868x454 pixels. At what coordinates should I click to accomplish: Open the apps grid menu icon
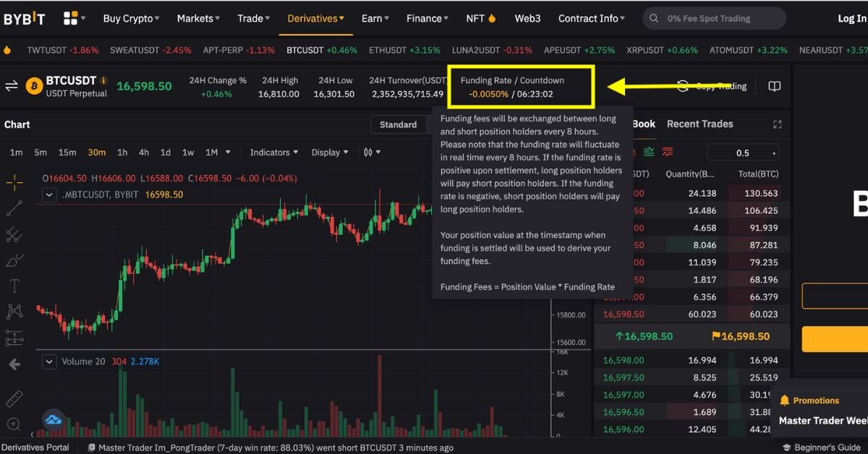pyautogui.click(x=71, y=18)
